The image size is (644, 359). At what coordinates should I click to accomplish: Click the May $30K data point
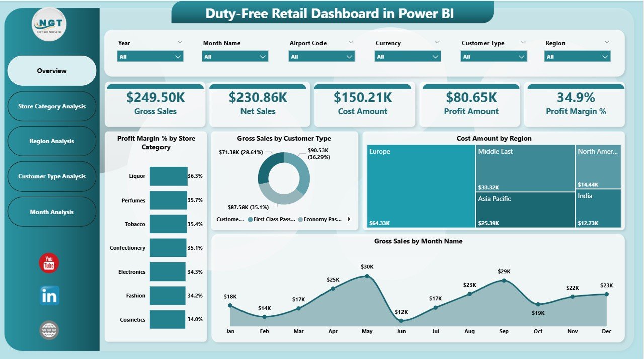(367, 276)
